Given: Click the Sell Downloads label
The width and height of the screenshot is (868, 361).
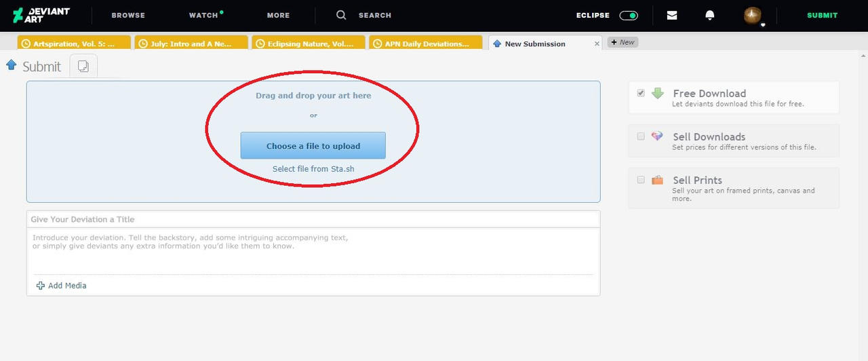Looking at the screenshot, I should [709, 137].
